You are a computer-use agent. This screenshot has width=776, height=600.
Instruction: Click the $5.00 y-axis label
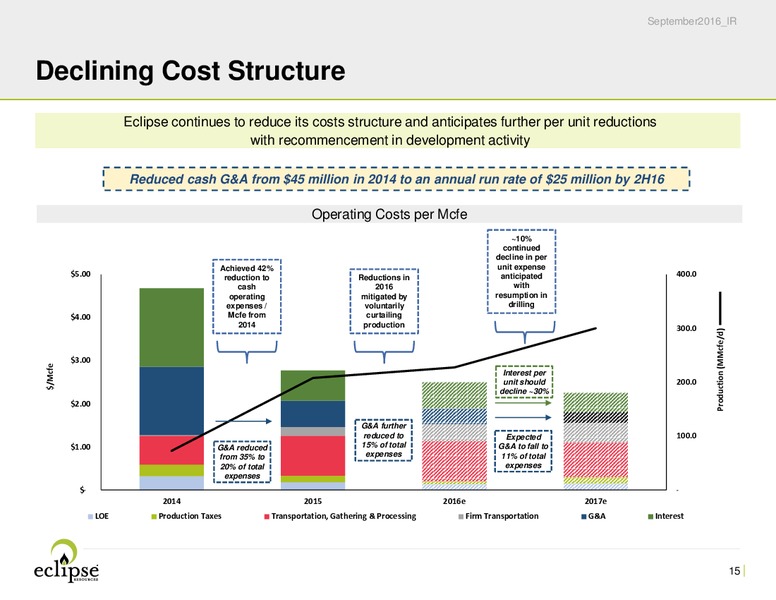[81, 274]
